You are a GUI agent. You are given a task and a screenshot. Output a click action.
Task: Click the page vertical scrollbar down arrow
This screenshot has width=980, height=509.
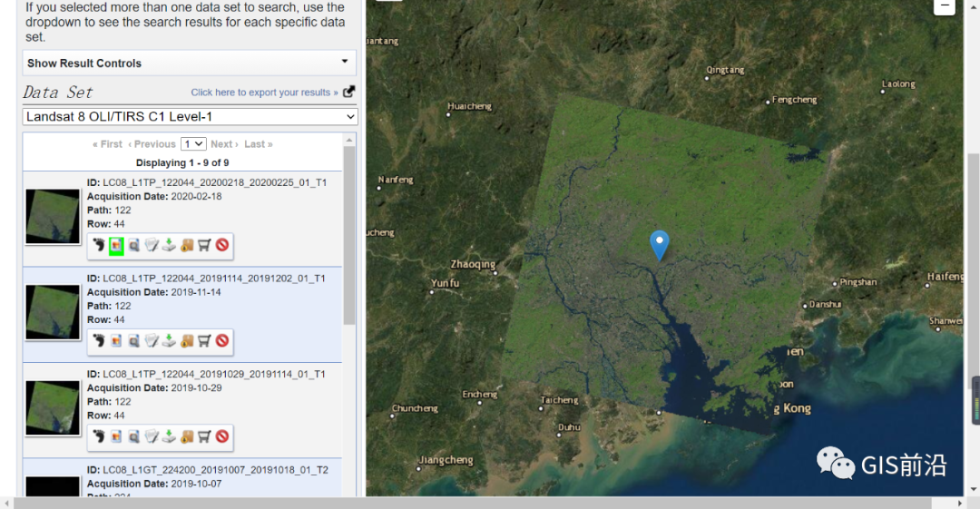click(x=974, y=490)
